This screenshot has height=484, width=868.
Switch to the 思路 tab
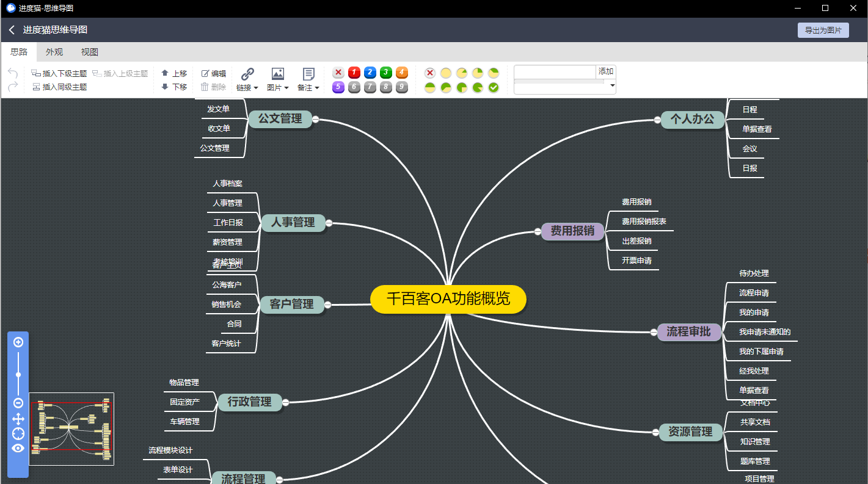(x=19, y=52)
